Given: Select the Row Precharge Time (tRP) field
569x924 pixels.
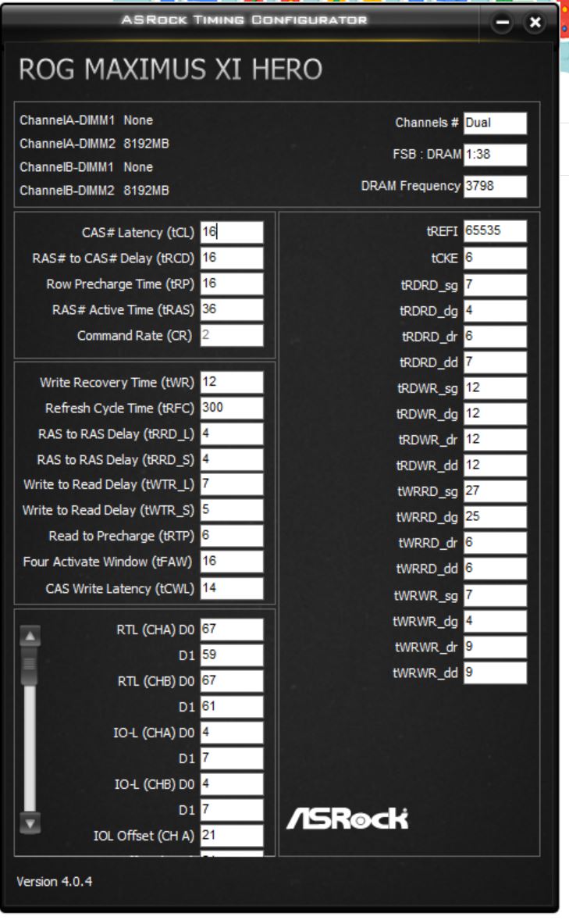Looking at the screenshot, I should (232, 284).
